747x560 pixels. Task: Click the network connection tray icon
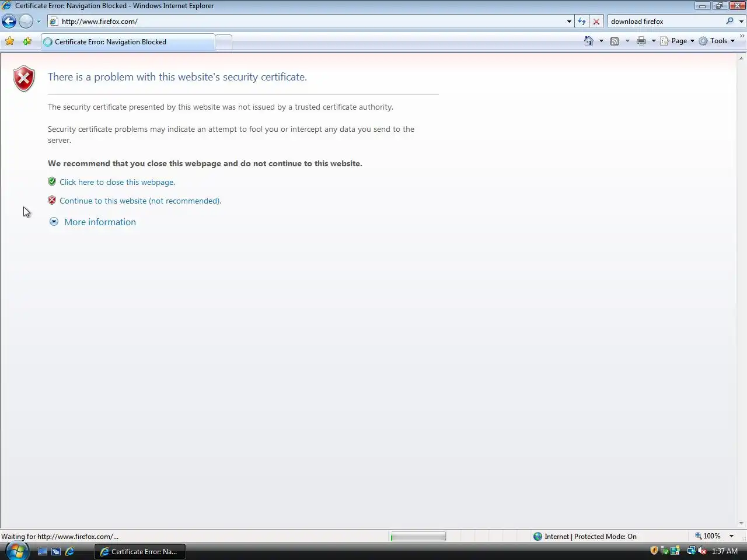691,551
